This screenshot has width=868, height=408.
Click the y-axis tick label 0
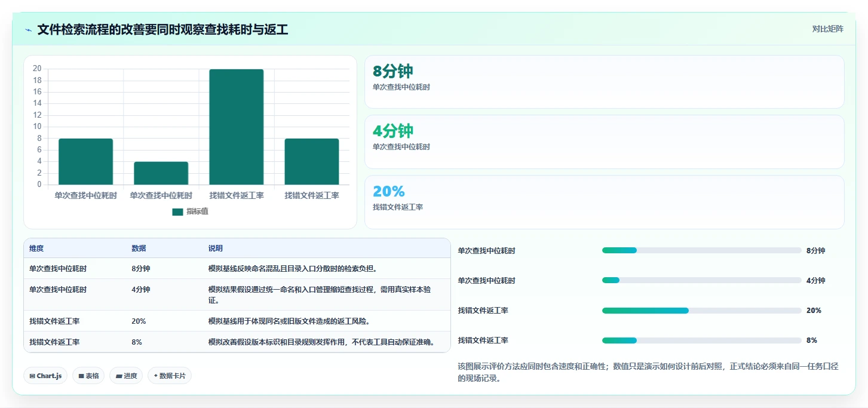39,185
